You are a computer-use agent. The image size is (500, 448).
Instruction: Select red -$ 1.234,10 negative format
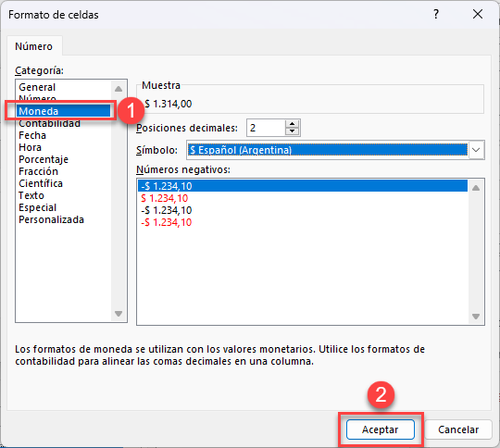(x=303, y=222)
